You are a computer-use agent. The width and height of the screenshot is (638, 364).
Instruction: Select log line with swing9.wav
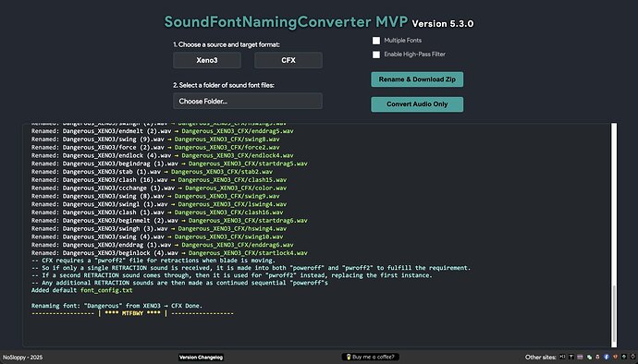click(x=155, y=196)
